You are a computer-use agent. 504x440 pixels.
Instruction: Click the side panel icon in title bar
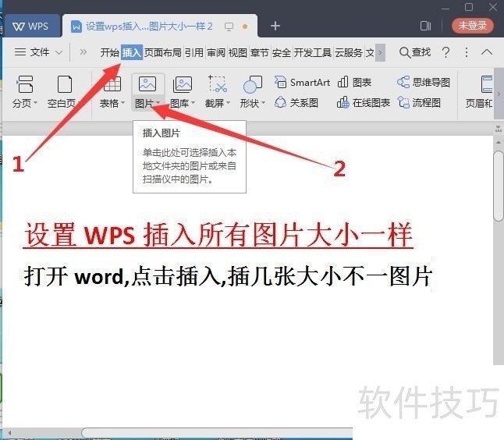pyautogui.click(x=425, y=26)
